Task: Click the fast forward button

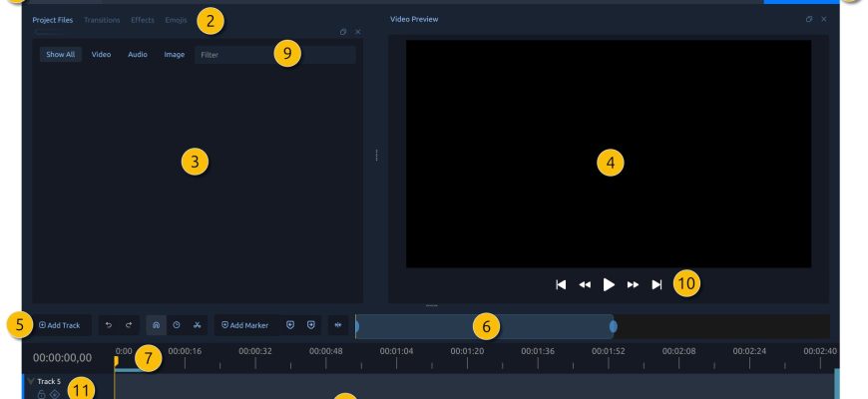Action: (633, 284)
